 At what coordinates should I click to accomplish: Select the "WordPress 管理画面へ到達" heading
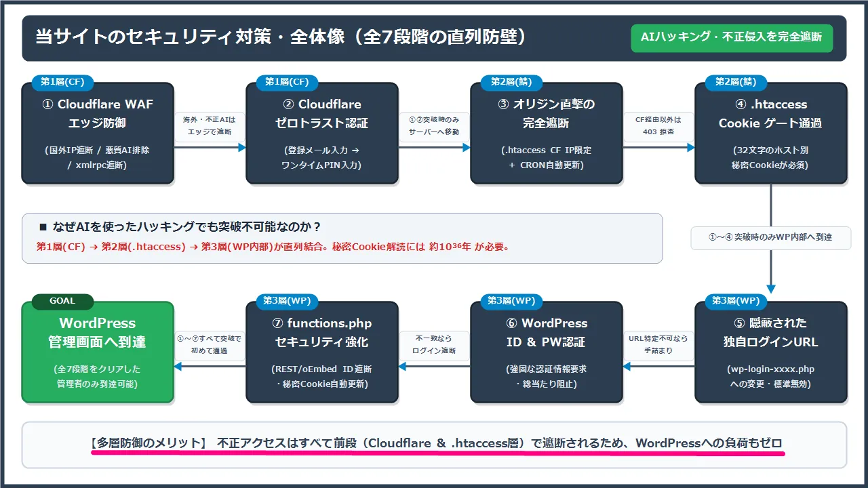tap(97, 332)
